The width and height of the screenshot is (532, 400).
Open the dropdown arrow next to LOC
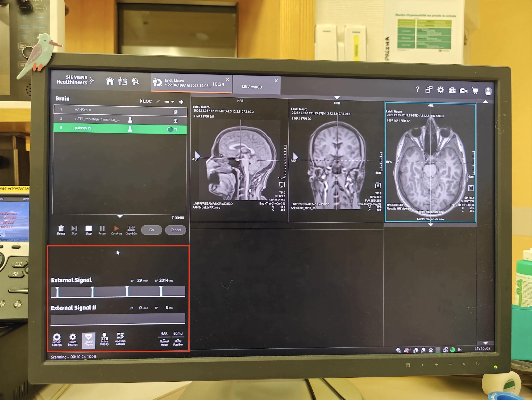click(x=173, y=102)
